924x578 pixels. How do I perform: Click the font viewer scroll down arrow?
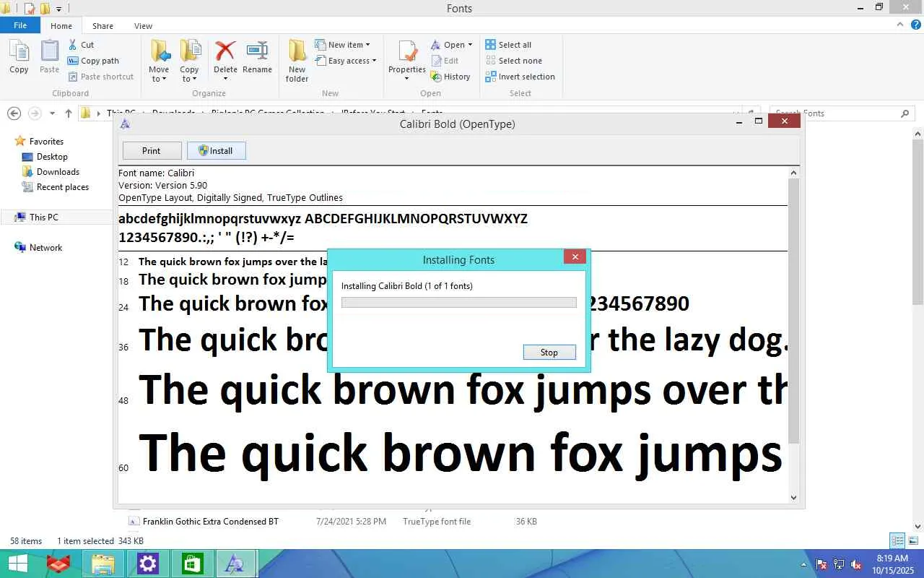point(794,497)
